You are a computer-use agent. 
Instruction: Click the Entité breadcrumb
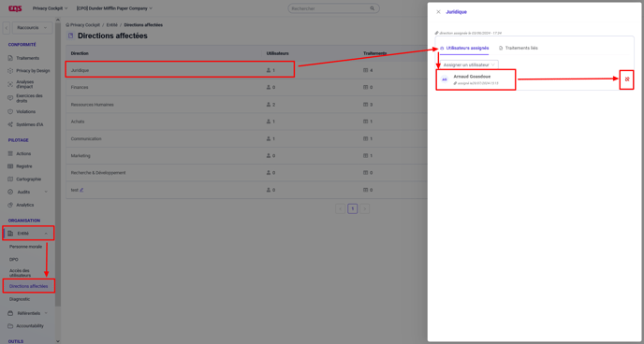tap(112, 25)
